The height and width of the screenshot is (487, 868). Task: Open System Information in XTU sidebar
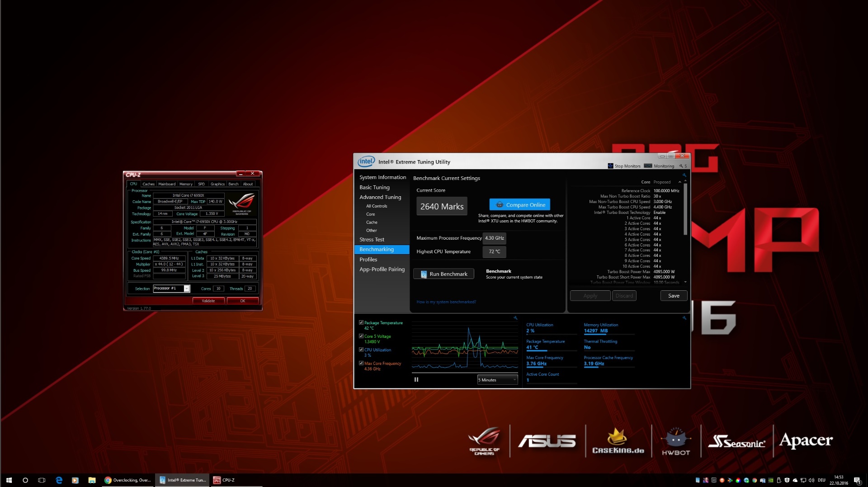382,177
